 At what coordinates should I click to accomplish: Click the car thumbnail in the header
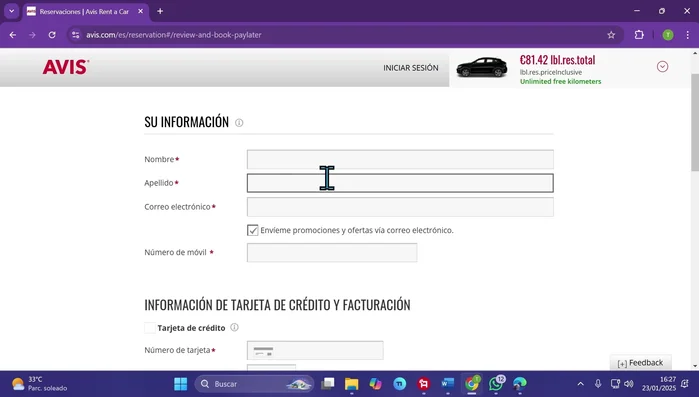pyautogui.click(x=482, y=67)
